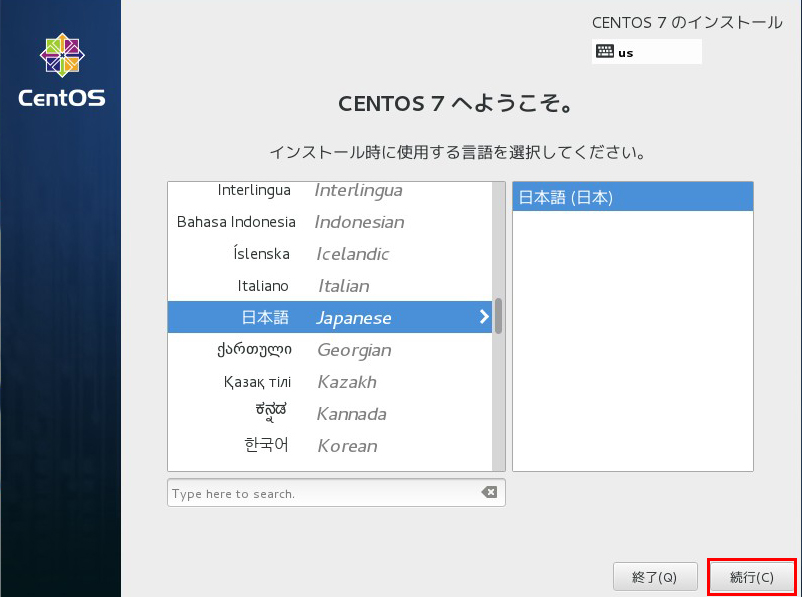Click the 'Type here to search' field
The height and width of the screenshot is (597, 802).
320,493
